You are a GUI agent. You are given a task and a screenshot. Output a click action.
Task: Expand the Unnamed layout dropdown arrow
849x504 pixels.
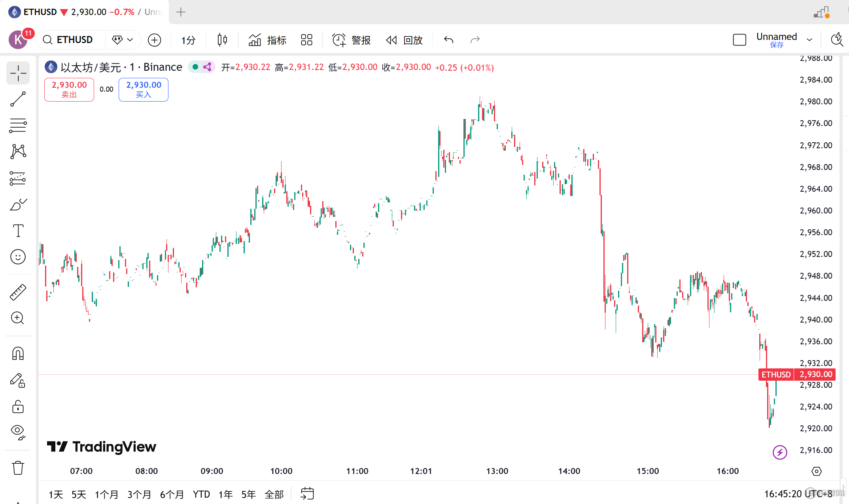coord(809,40)
